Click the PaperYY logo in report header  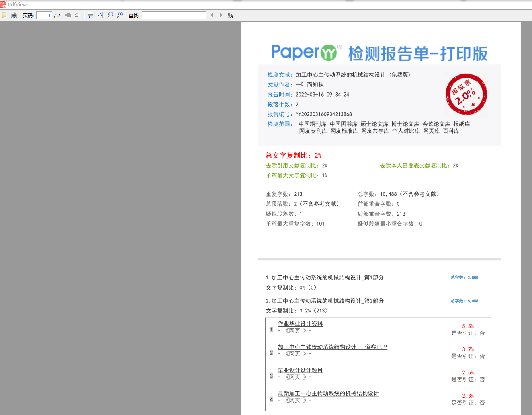pos(307,52)
